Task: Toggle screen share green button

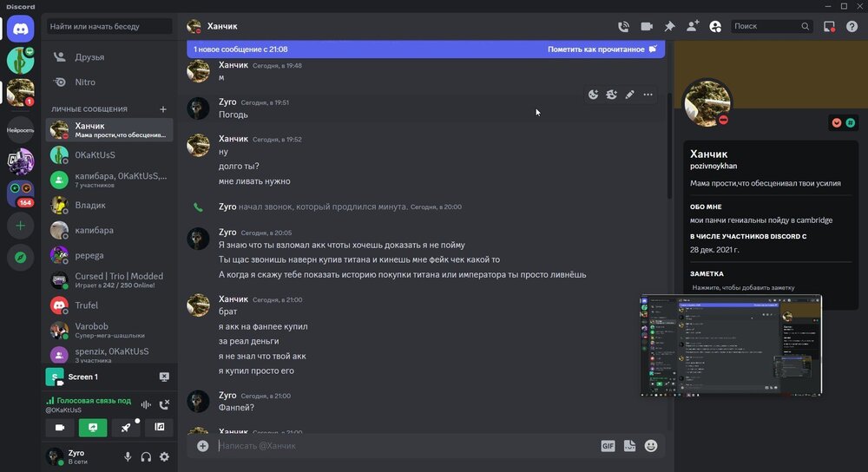Action: (x=93, y=427)
